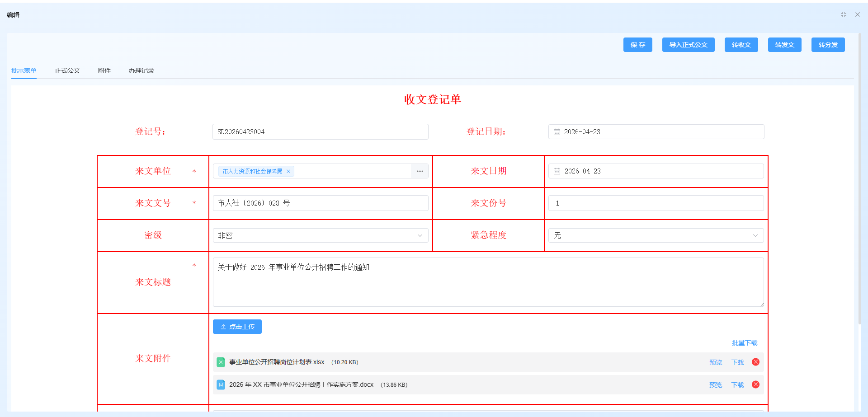Click the 来文附件 label
The image size is (868, 417).
(x=153, y=359)
